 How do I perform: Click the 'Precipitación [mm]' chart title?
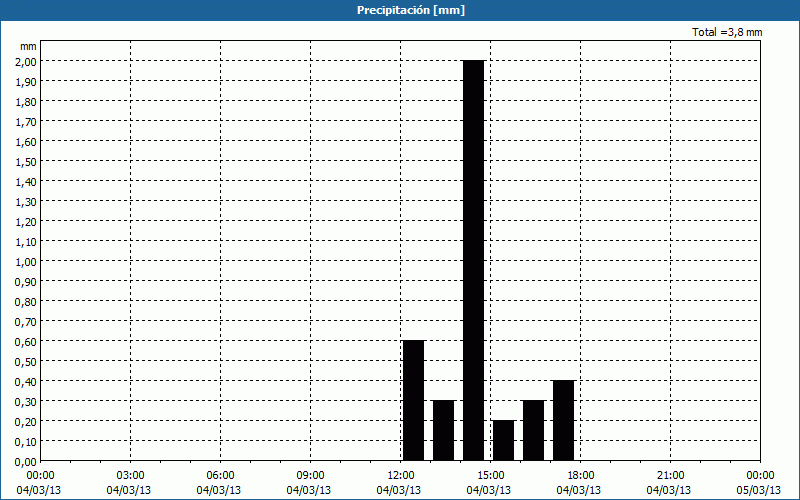click(x=411, y=10)
